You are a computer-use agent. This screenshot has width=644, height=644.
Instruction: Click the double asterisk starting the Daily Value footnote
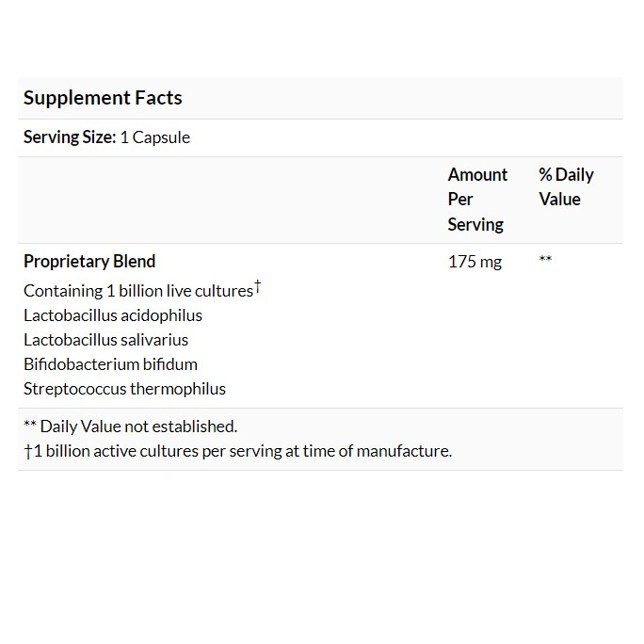point(30,426)
